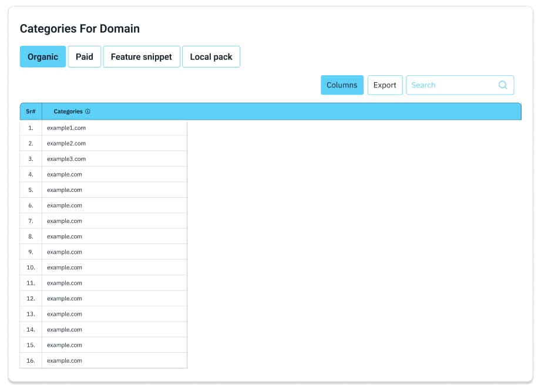Viewport: 541px width, 392px height.
Task: Click example.com in row 4
Action: (x=65, y=174)
